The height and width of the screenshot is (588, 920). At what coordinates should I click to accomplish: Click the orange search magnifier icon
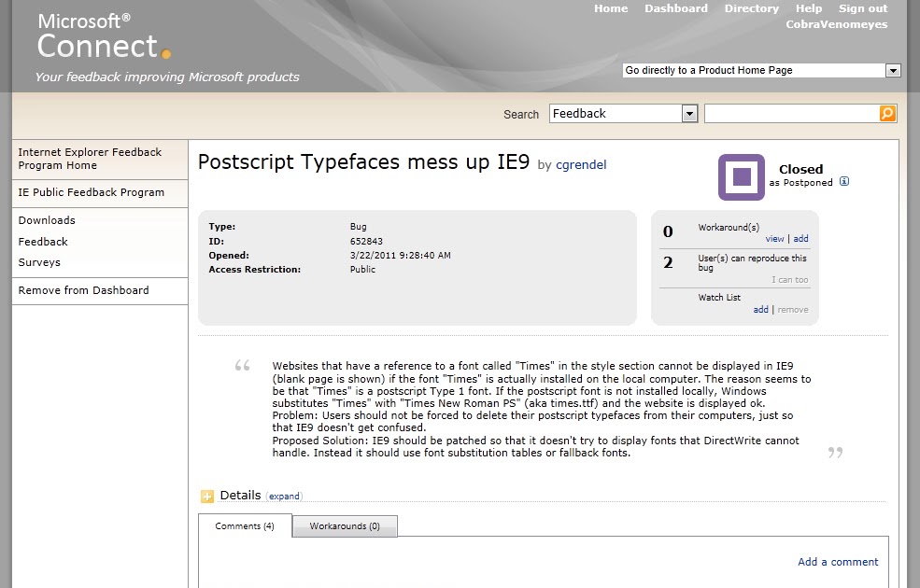[x=887, y=113]
